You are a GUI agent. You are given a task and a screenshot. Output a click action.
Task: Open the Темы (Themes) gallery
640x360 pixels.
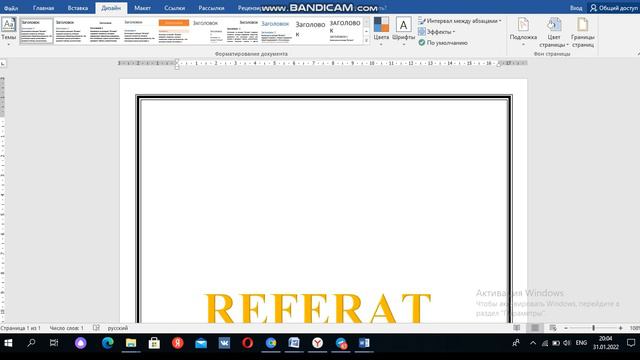(x=9, y=31)
